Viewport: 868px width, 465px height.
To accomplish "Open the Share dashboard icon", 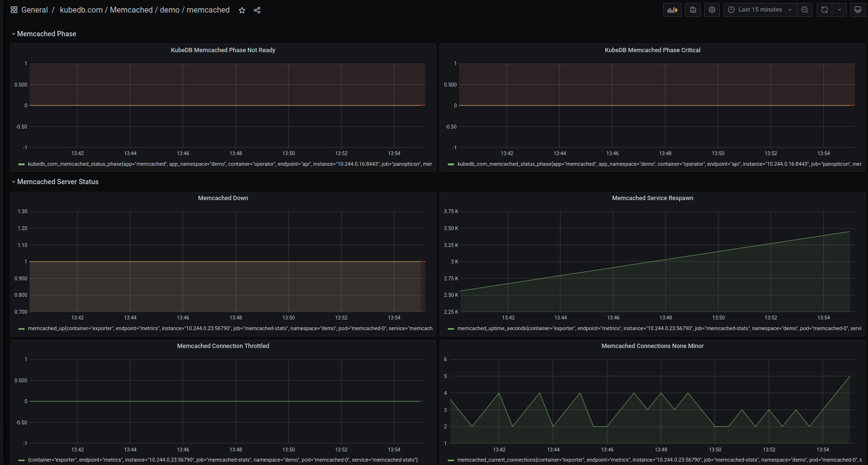I will (257, 10).
